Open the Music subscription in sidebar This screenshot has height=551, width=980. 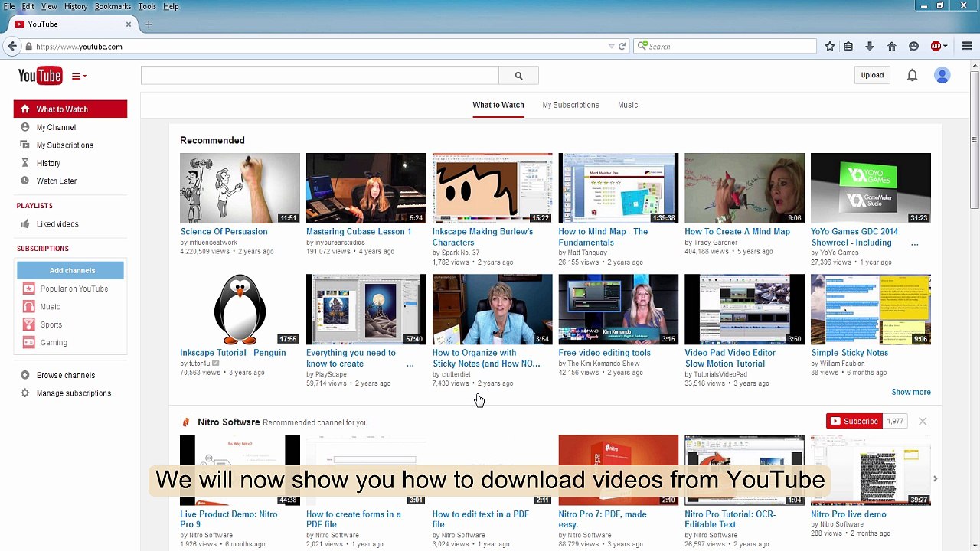click(x=50, y=307)
